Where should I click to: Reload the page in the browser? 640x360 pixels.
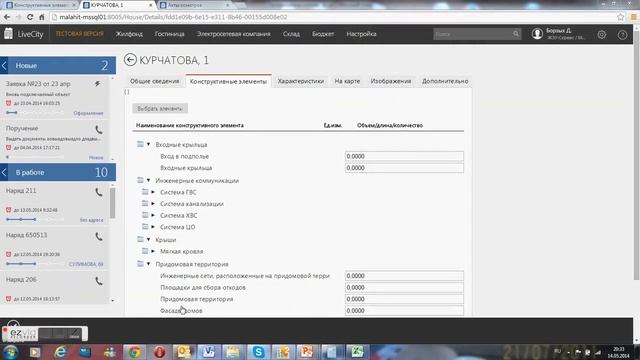point(30,17)
